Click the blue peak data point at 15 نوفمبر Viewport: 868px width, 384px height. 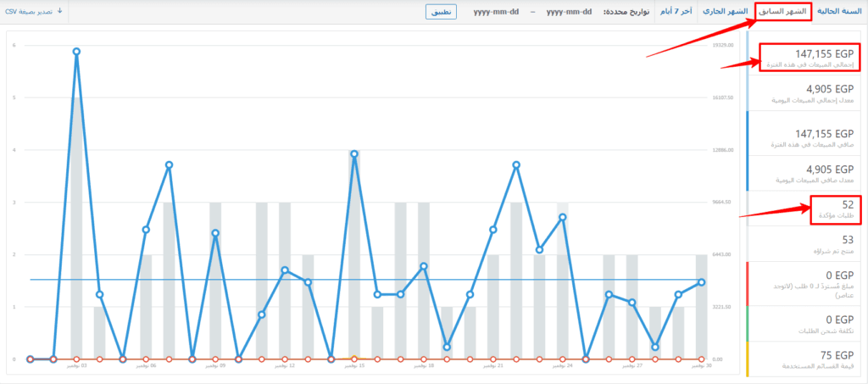[354, 153]
